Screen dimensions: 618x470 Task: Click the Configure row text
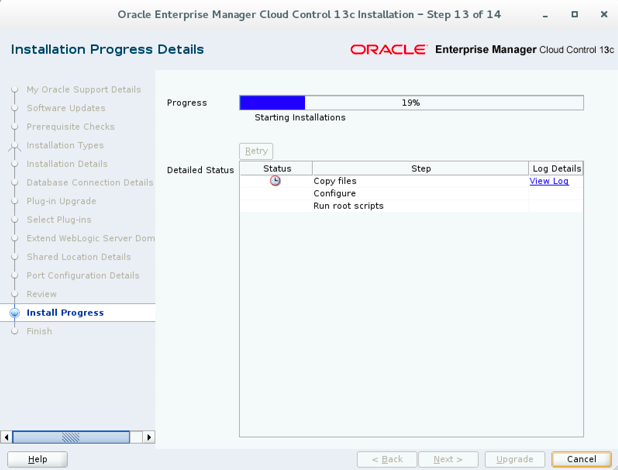click(x=334, y=193)
